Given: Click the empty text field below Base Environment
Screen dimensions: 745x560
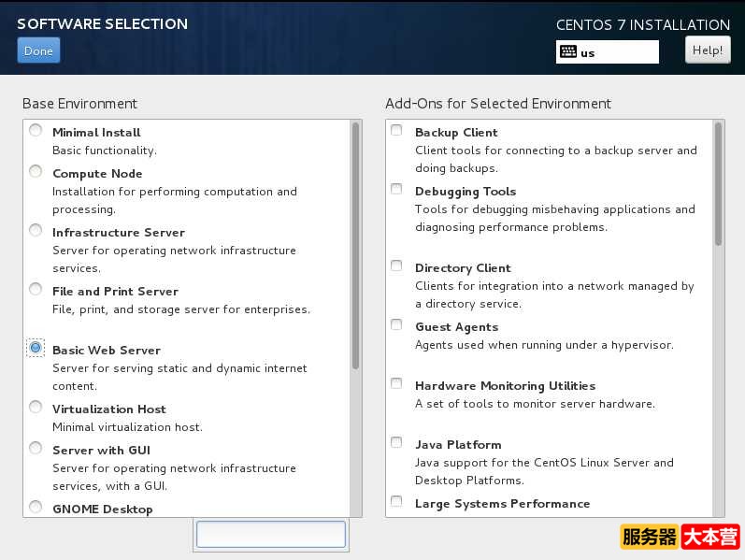Looking at the screenshot, I should pyautogui.click(x=271, y=535).
